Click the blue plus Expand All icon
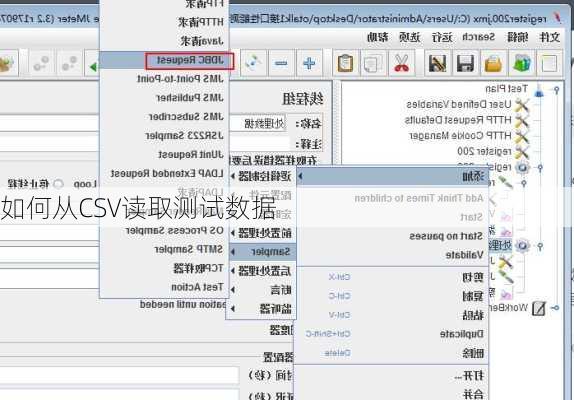This screenshot has width=574, height=400. click(x=309, y=64)
